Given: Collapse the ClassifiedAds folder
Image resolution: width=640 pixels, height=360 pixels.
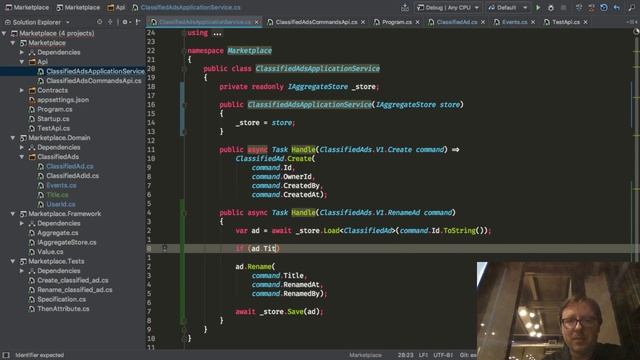Looking at the screenshot, I should coord(22,157).
